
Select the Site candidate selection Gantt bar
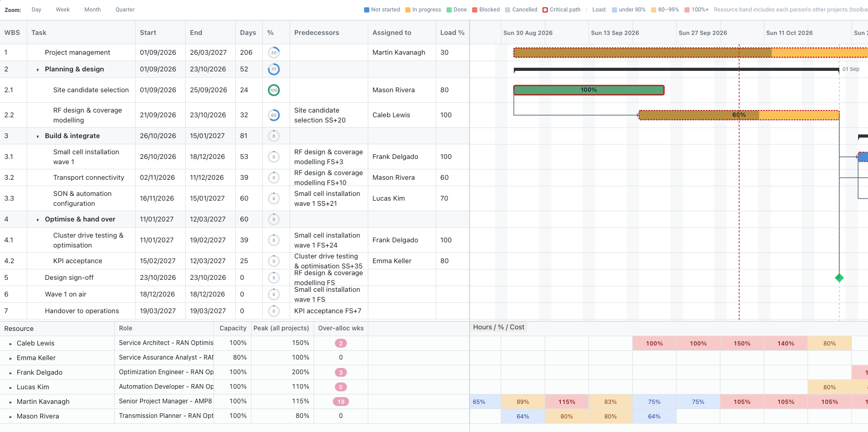point(589,90)
